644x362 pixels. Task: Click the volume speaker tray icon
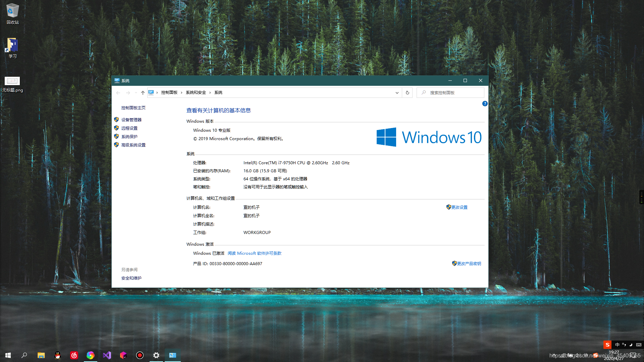pos(578,355)
